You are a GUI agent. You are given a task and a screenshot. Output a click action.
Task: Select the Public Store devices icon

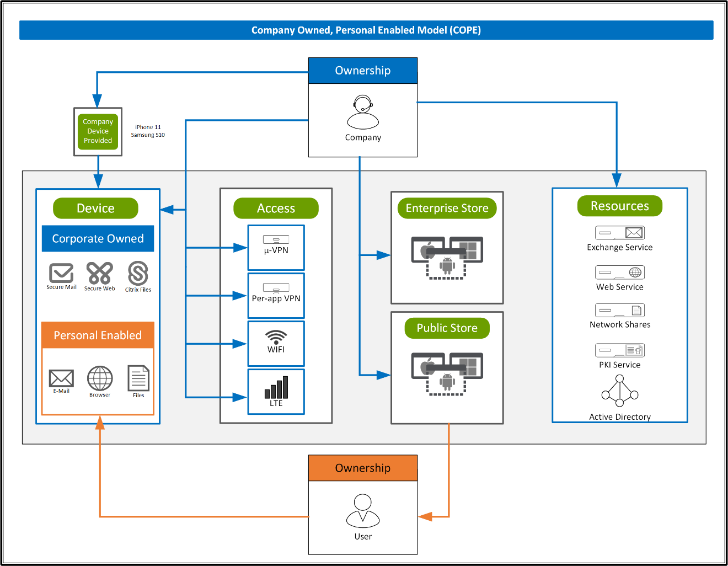[447, 374]
